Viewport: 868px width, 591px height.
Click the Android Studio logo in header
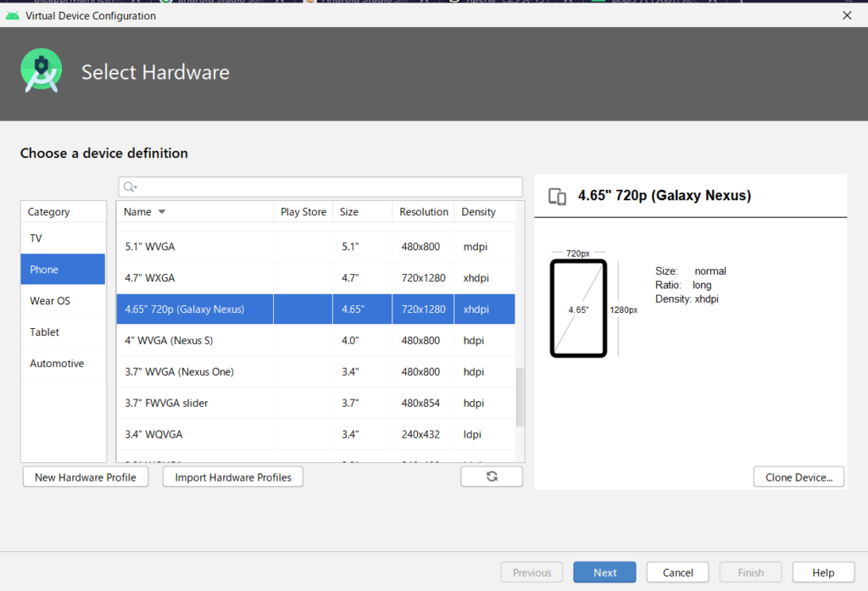pyautogui.click(x=41, y=72)
